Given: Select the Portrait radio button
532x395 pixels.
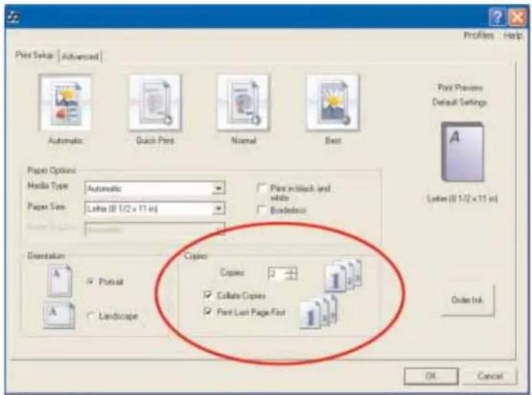Looking at the screenshot, I should (x=90, y=282).
